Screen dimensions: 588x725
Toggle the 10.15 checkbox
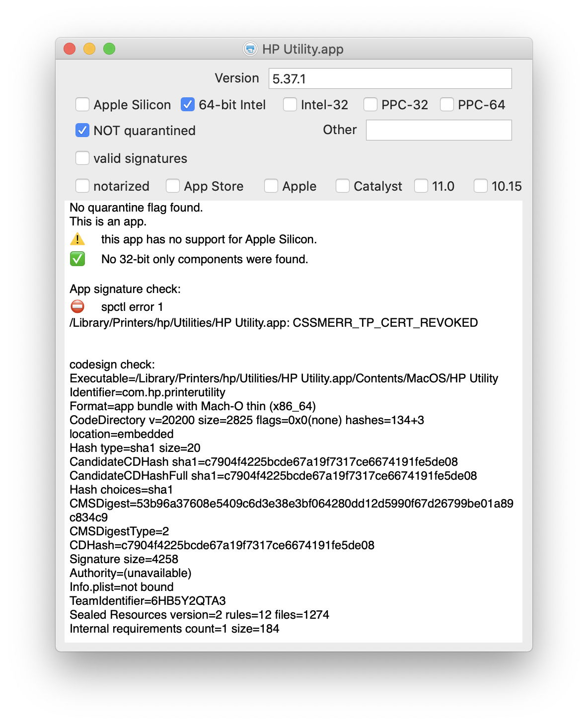click(x=481, y=186)
